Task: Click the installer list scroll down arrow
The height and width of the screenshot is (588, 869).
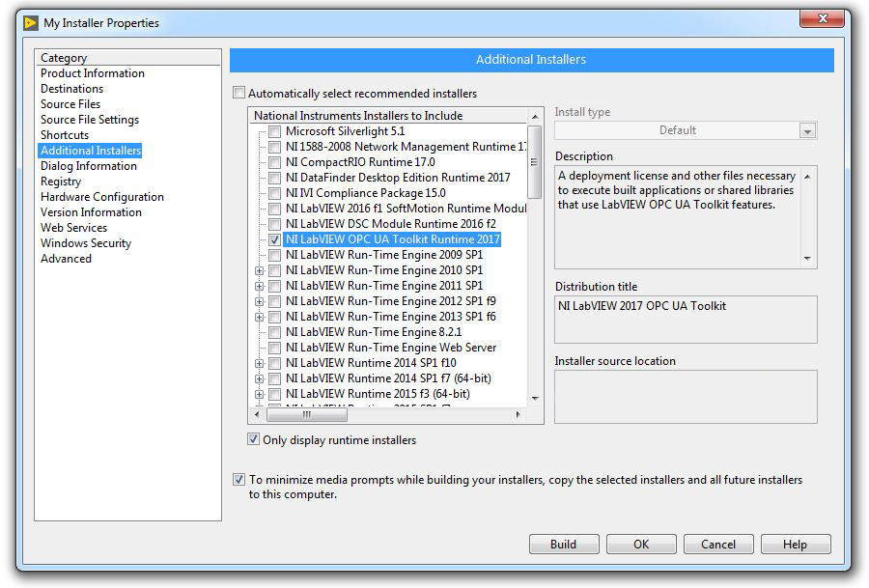Action: click(535, 399)
